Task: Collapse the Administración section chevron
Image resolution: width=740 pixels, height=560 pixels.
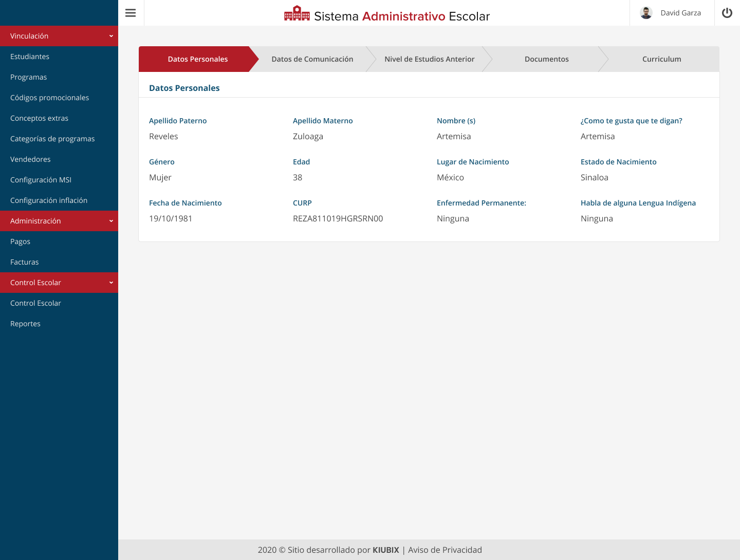Action: click(x=111, y=221)
